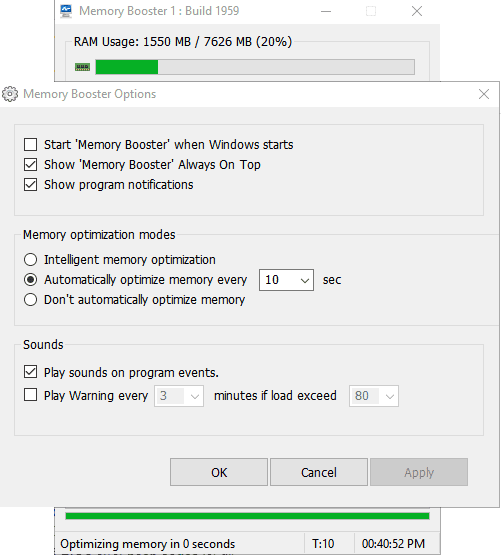
Task: Confirm settings with the OK button
Action: (x=219, y=472)
